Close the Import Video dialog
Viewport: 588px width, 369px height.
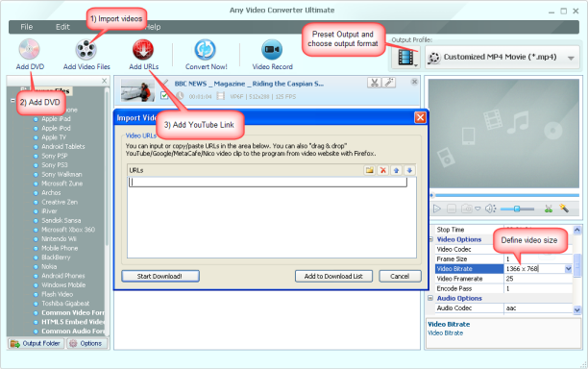pos(420,118)
